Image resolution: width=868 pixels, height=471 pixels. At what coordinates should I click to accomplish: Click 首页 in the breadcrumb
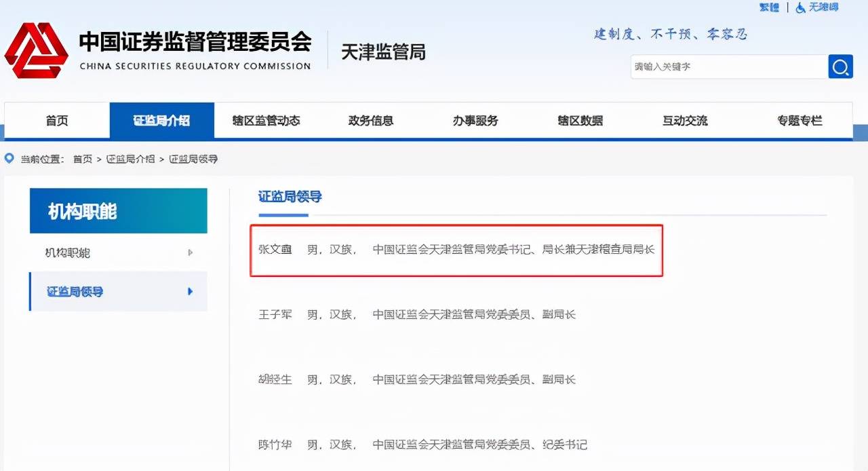[83, 159]
